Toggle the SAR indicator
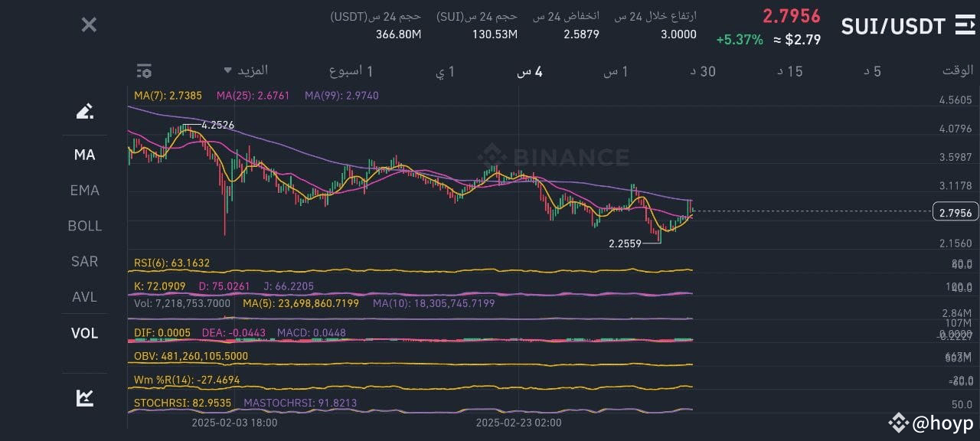This screenshot has width=980, height=441. pos(85,261)
